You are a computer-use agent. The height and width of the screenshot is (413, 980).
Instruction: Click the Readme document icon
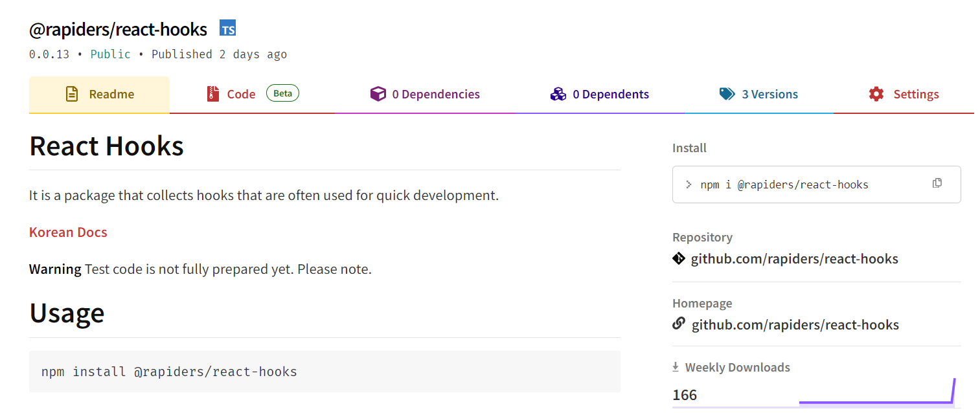72,94
